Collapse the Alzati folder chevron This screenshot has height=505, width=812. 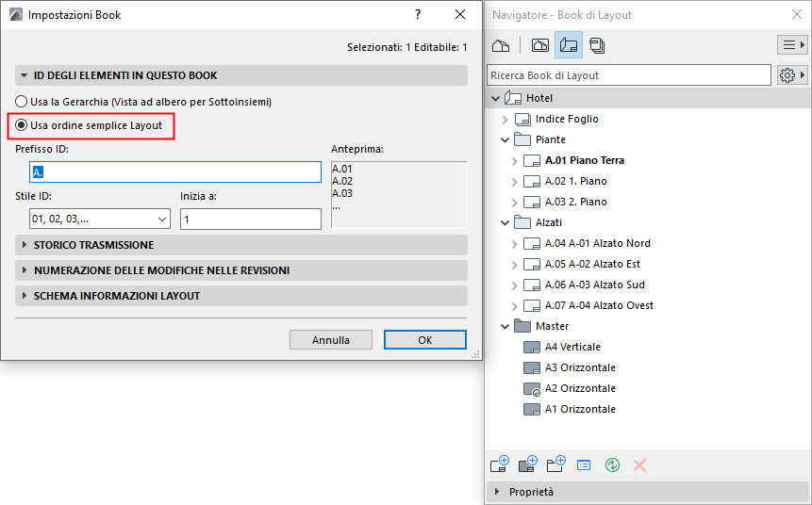[505, 222]
